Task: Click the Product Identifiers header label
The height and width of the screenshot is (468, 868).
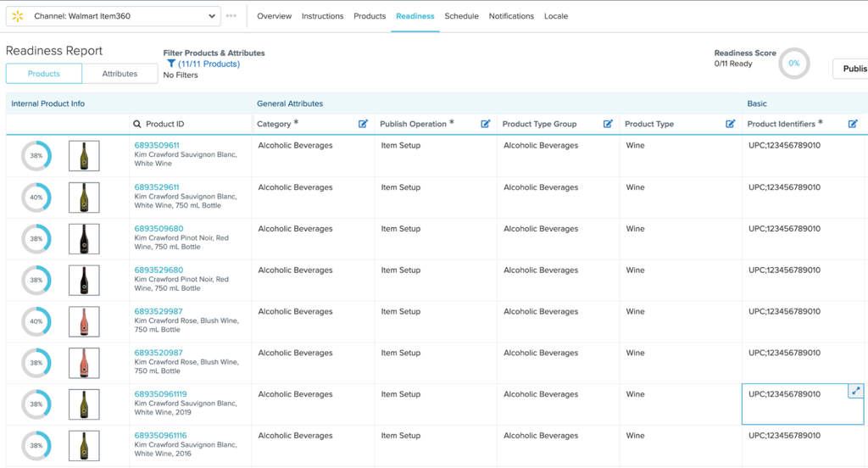Action: 781,124
